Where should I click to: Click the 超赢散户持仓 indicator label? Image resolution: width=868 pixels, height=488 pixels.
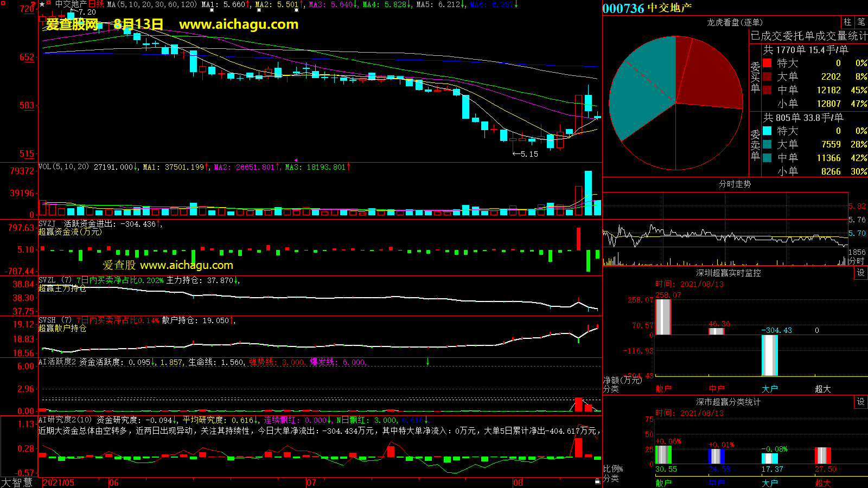point(62,328)
